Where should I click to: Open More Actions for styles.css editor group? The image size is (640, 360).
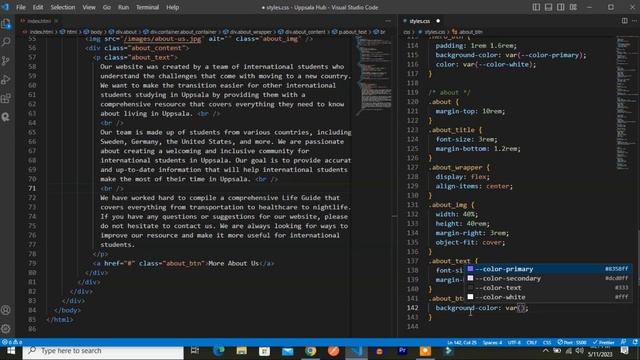click(x=634, y=21)
